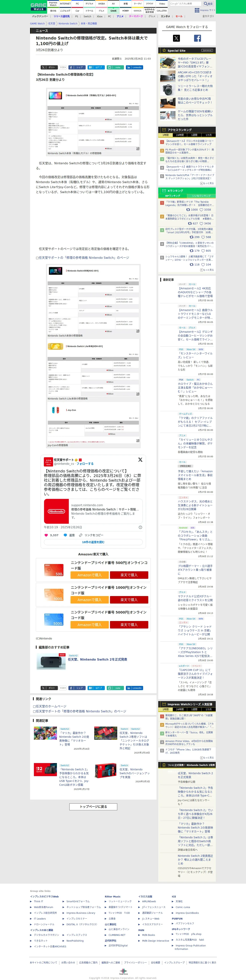
Task: Share via top Facebook シェア button
Action: coord(77,67)
